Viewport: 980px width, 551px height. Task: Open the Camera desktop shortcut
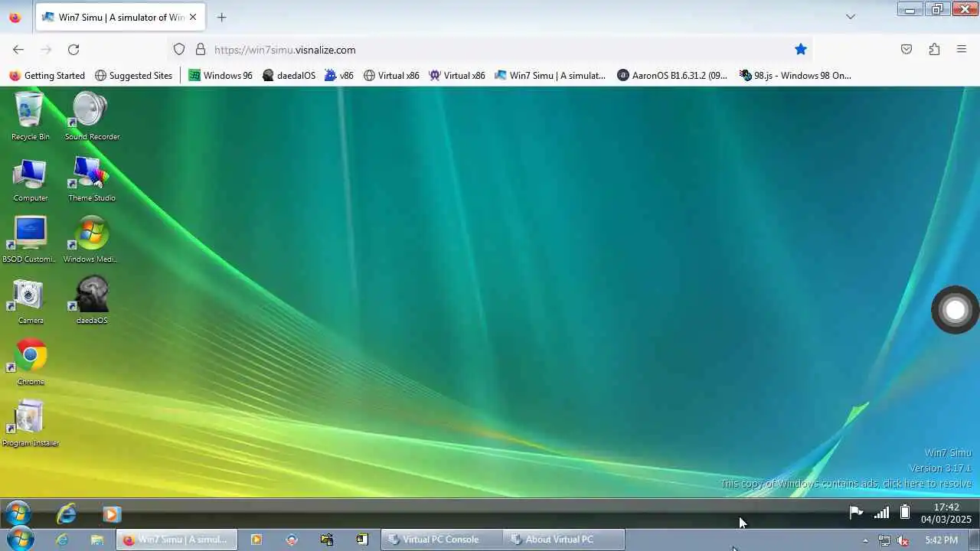tap(30, 302)
